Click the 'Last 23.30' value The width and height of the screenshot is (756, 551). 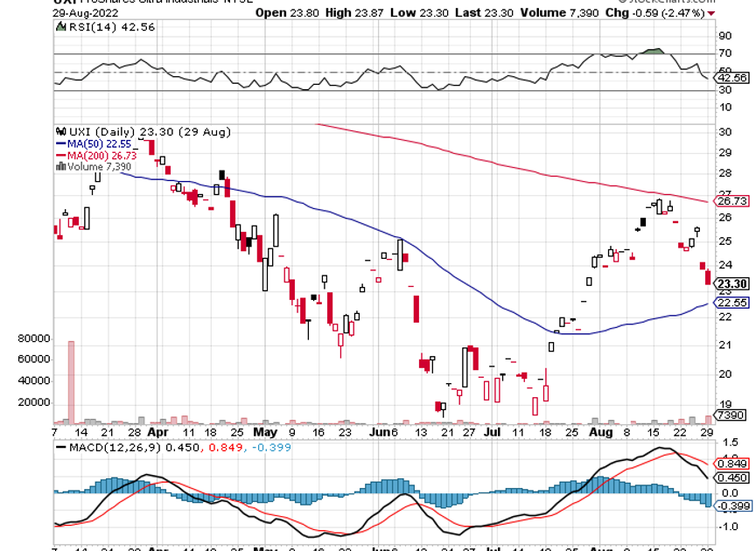point(484,13)
